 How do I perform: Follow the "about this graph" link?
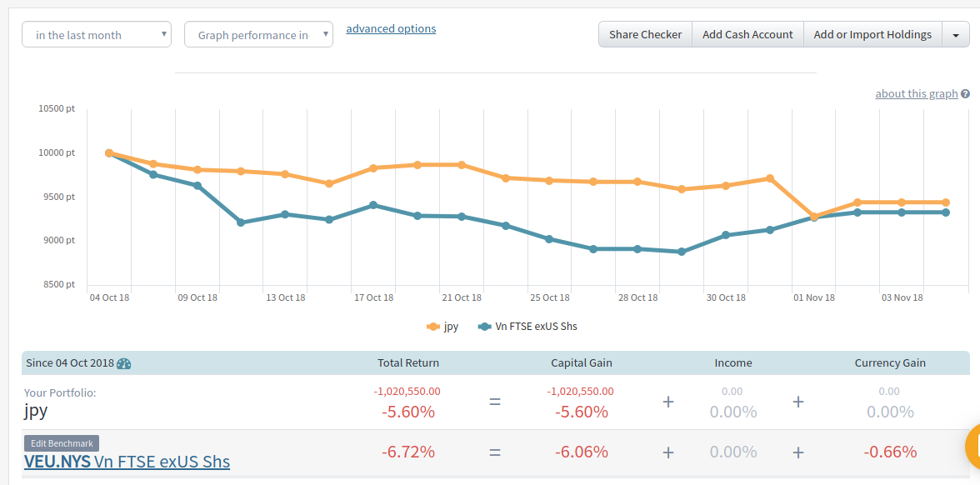pos(916,94)
